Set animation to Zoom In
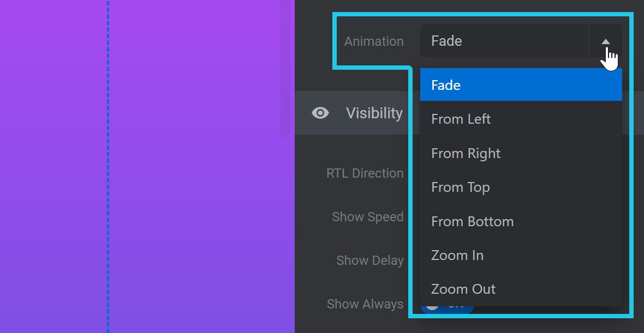644x333 pixels. [521, 255]
